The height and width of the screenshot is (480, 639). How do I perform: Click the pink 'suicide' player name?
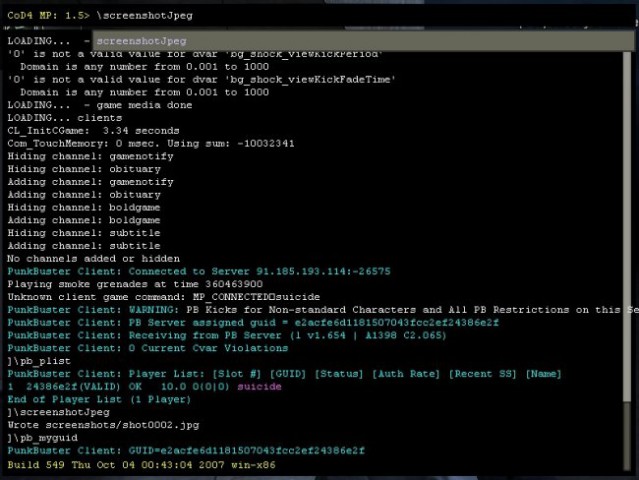259,386
